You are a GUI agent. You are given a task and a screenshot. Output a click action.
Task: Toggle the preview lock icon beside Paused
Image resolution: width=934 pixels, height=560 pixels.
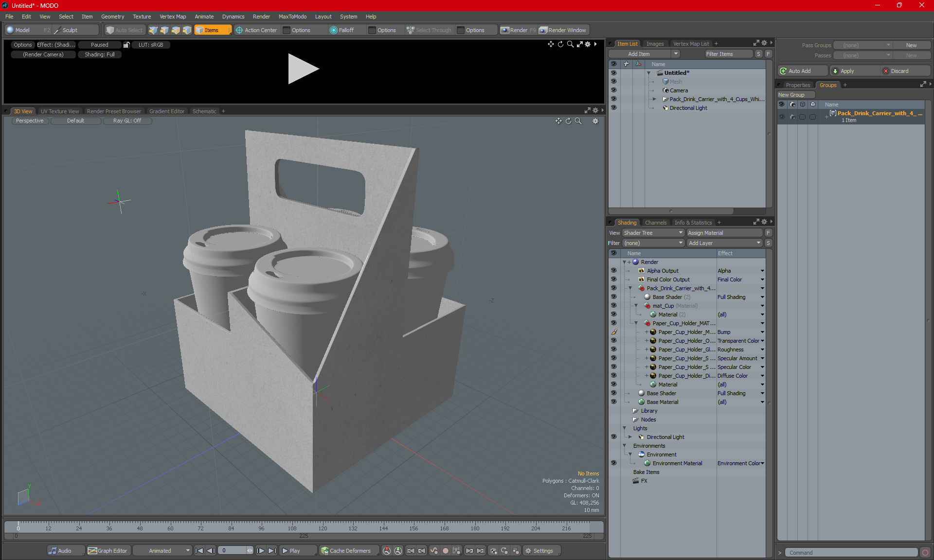click(x=126, y=45)
